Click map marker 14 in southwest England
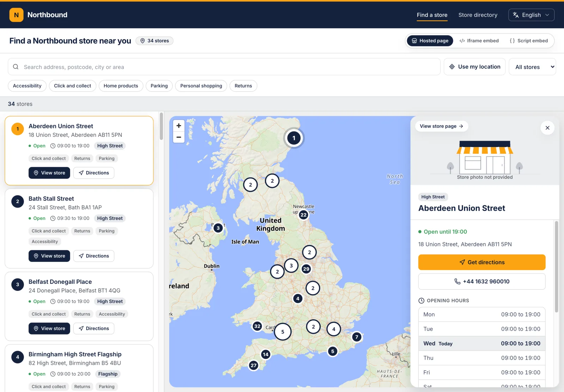Viewport: 564px width, 392px height. point(266,355)
